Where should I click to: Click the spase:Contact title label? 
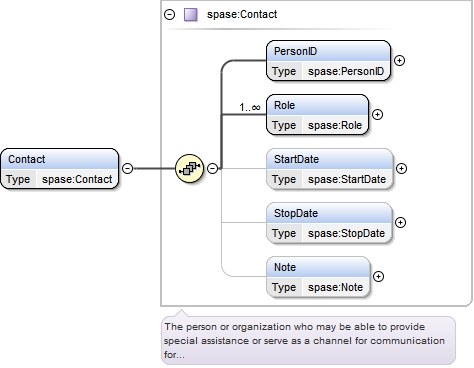[242, 15]
